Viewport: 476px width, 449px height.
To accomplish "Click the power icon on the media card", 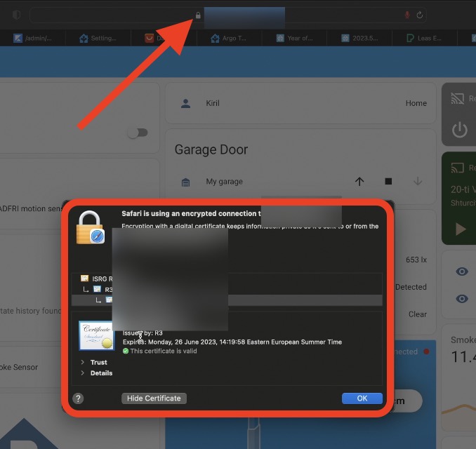I will pyautogui.click(x=460, y=130).
